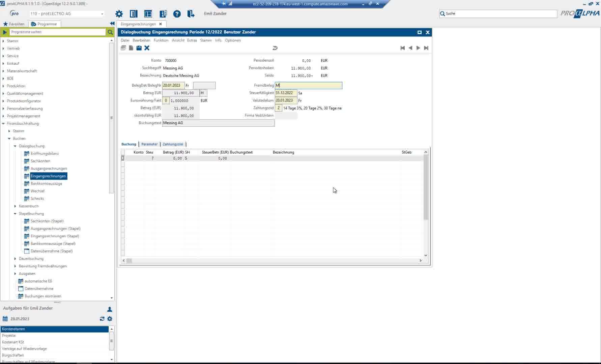Click the Fremdbeleg input field
The width and height of the screenshot is (601, 364).
[x=309, y=85]
